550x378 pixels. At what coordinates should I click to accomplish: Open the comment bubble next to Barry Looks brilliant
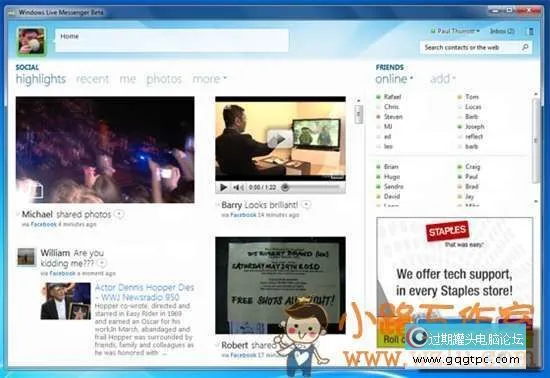pyautogui.click(x=306, y=204)
